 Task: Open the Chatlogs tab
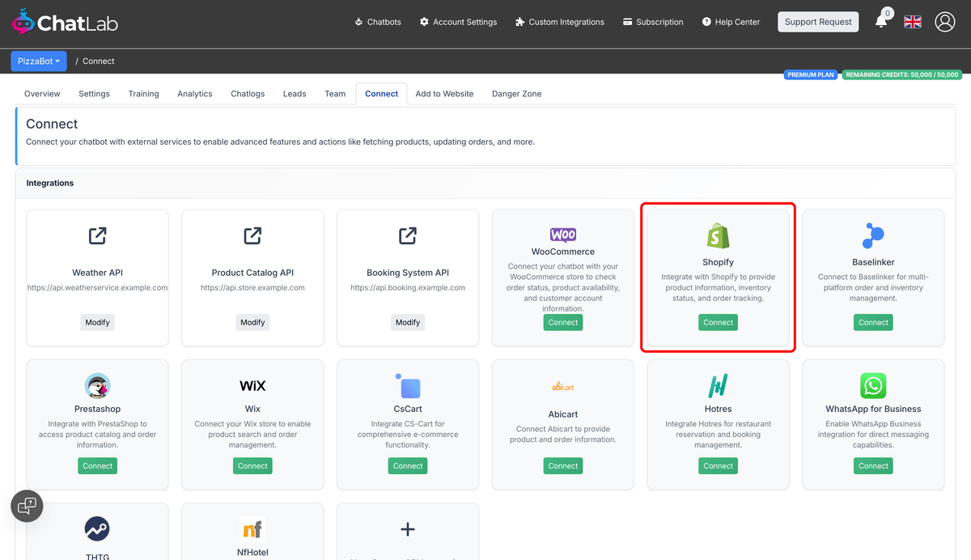coord(247,93)
